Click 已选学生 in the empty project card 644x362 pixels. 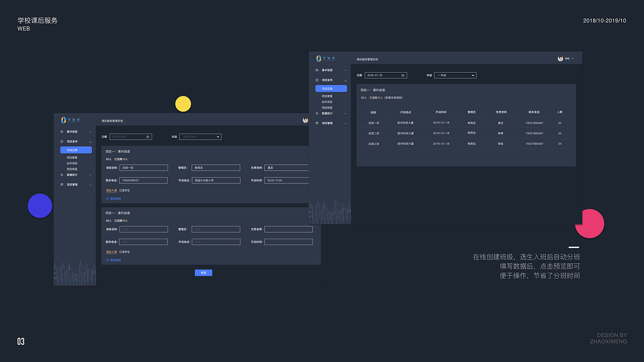pos(124,252)
